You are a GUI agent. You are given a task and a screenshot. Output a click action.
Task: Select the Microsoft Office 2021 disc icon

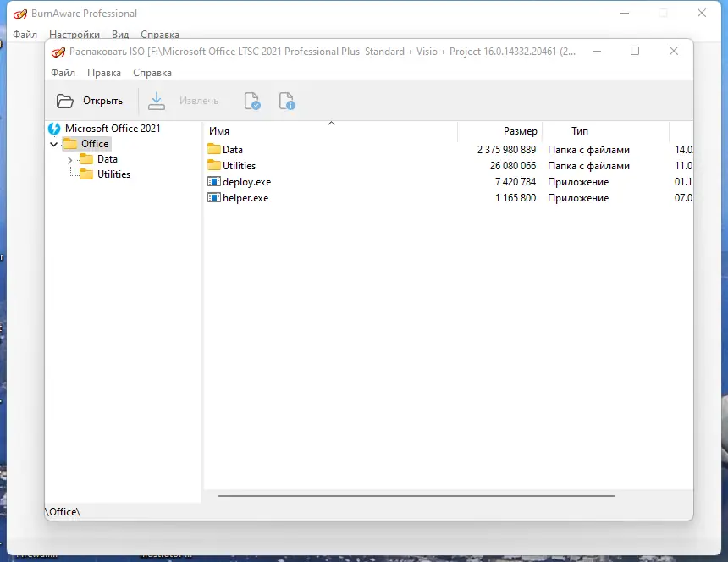click(54, 129)
